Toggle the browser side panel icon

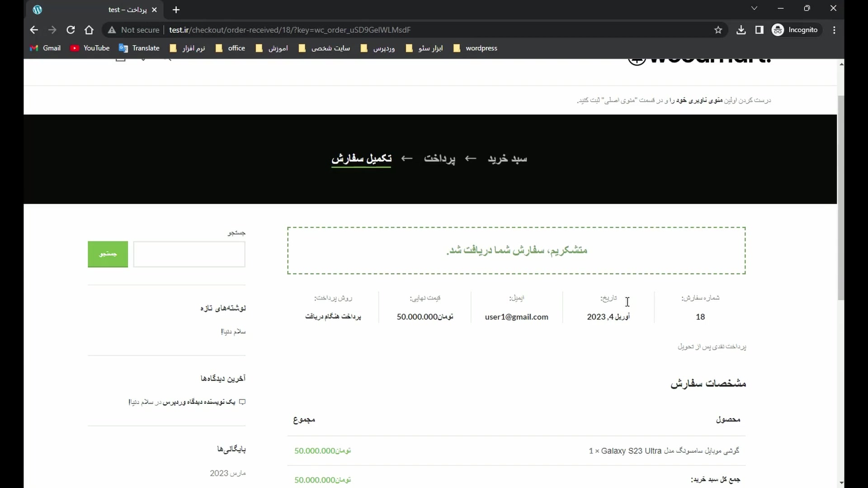click(x=759, y=30)
